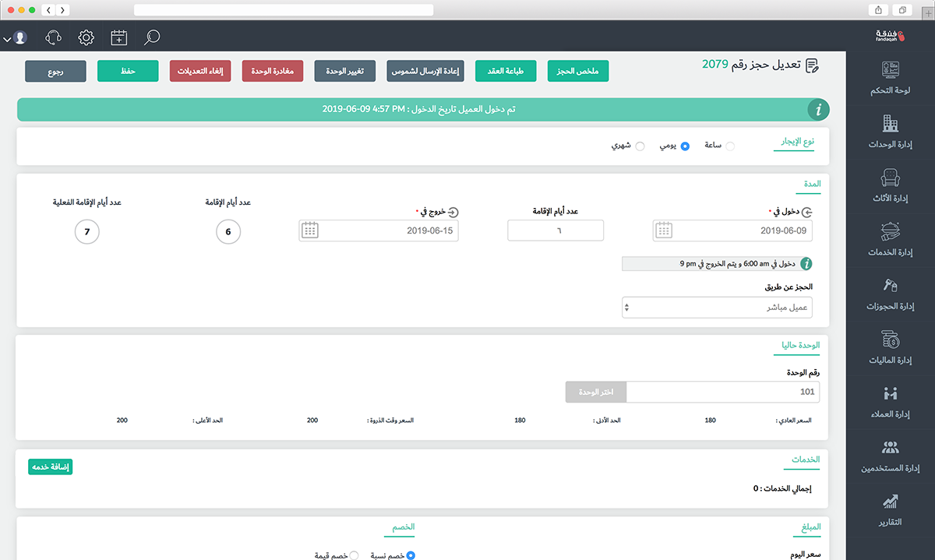Open the search magnifier icon in top bar
The image size is (935, 560).
point(152,37)
